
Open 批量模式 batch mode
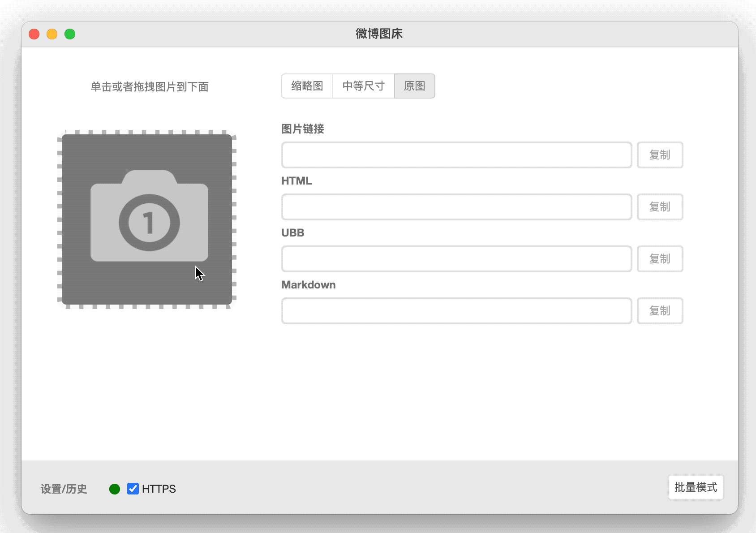(x=696, y=487)
